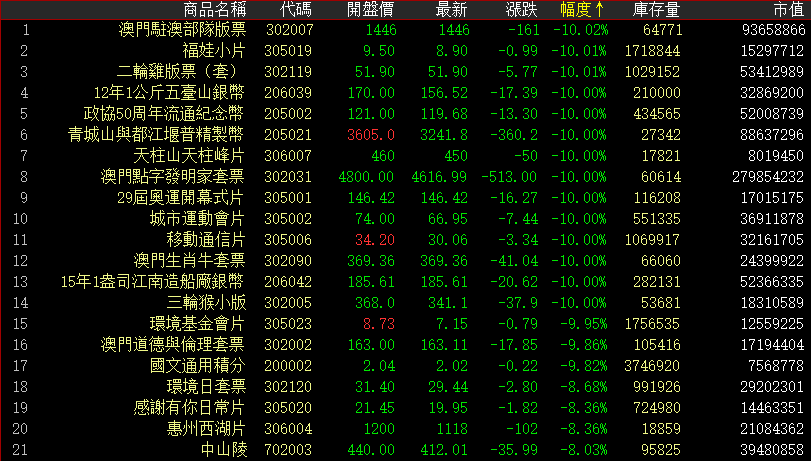
Task: Toggle sort direction on 幅度 column header
Action: (582, 9)
